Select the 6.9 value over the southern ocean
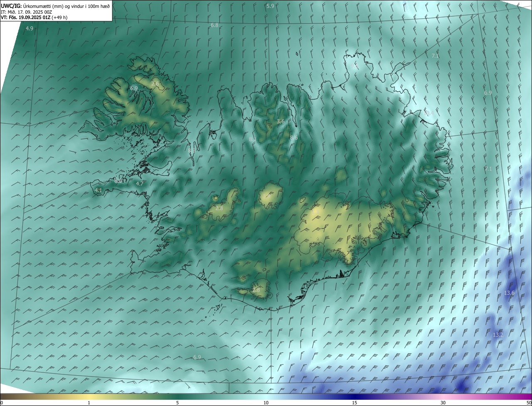Screen dimensions: 532x406 [x=197, y=357]
